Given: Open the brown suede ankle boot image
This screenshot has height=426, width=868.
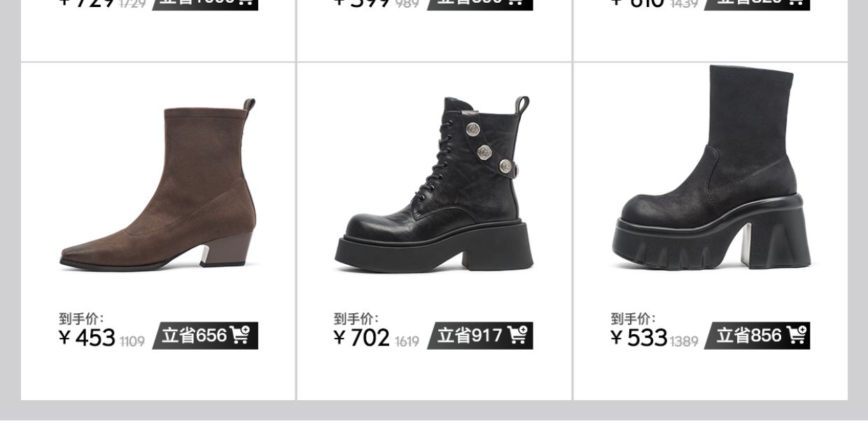Looking at the screenshot, I should (157, 184).
